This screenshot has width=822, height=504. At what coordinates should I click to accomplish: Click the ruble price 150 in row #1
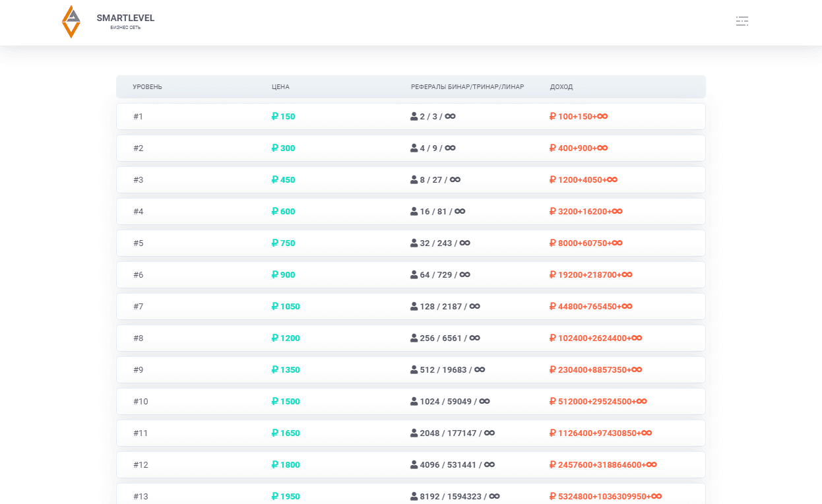coord(283,117)
